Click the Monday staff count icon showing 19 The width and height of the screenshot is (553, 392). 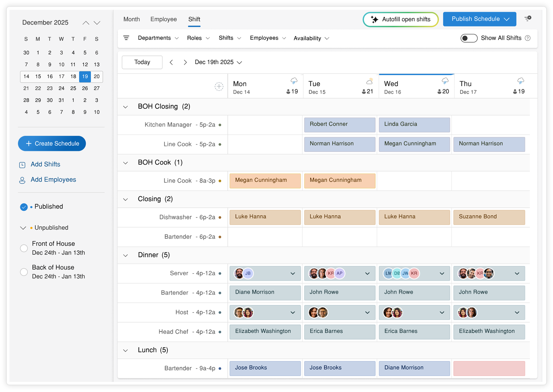pos(288,92)
